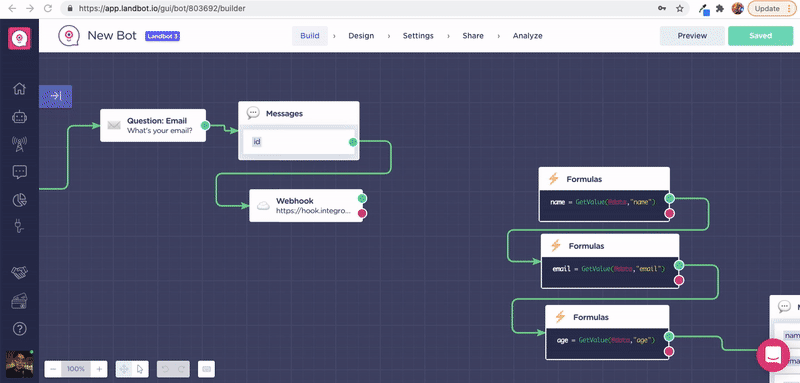Expand the blocks panel arrow button
Screen dimensions: 800x383
click(x=56, y=96)
